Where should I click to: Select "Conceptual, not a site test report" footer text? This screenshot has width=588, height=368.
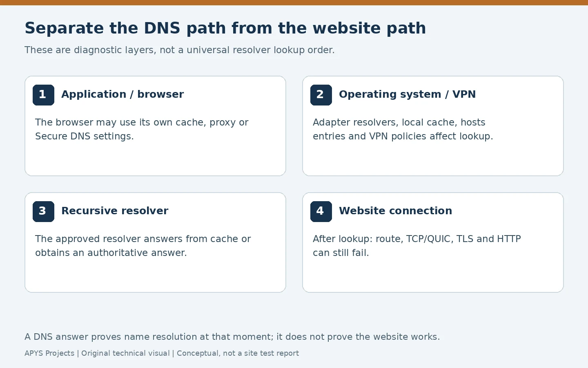[238, 353]
